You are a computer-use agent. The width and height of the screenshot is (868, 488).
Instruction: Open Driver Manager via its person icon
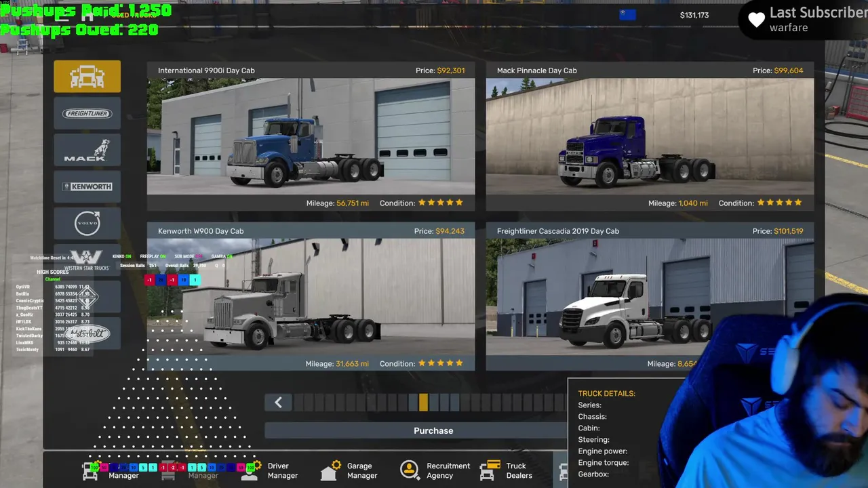tap(250, 470)
